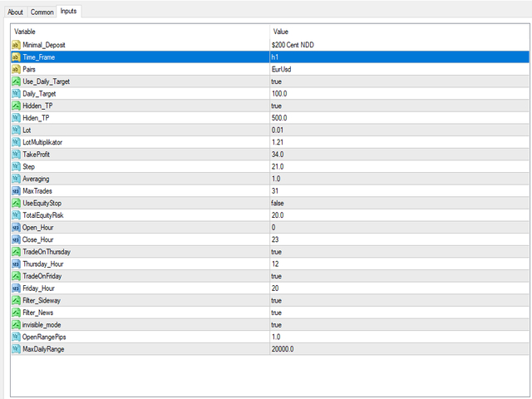The width and height of the screenshot is (532, 399).
Task: Click the icon next to LotMultiplikator
Action: pyautogui.click(x=16, y=142)
